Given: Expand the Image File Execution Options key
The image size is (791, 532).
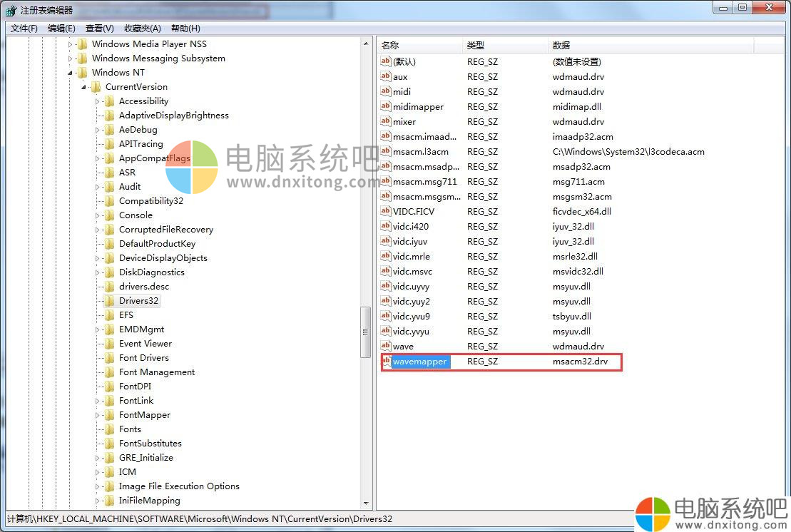Looking at the screenshot, I should (98, 486).
